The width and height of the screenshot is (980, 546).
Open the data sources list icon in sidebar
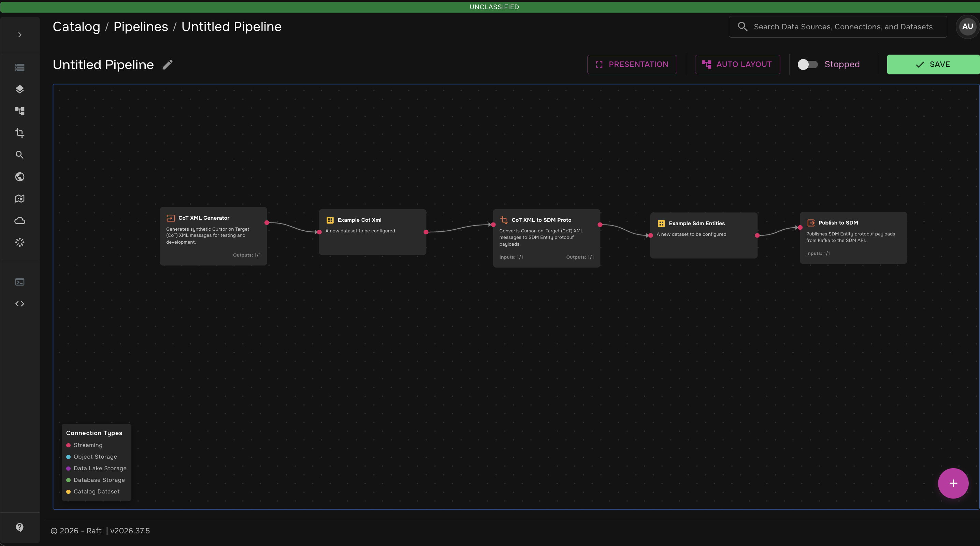(20, 67)
